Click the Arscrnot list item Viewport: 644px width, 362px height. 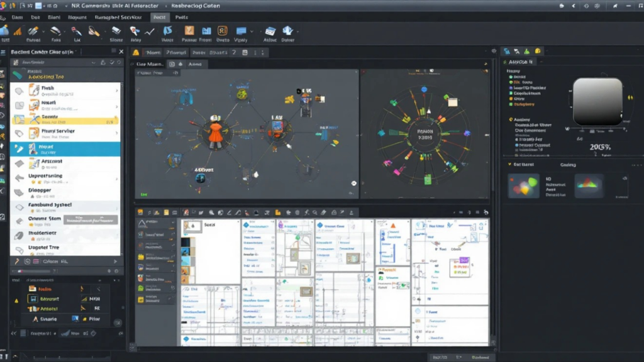(65, 164)
